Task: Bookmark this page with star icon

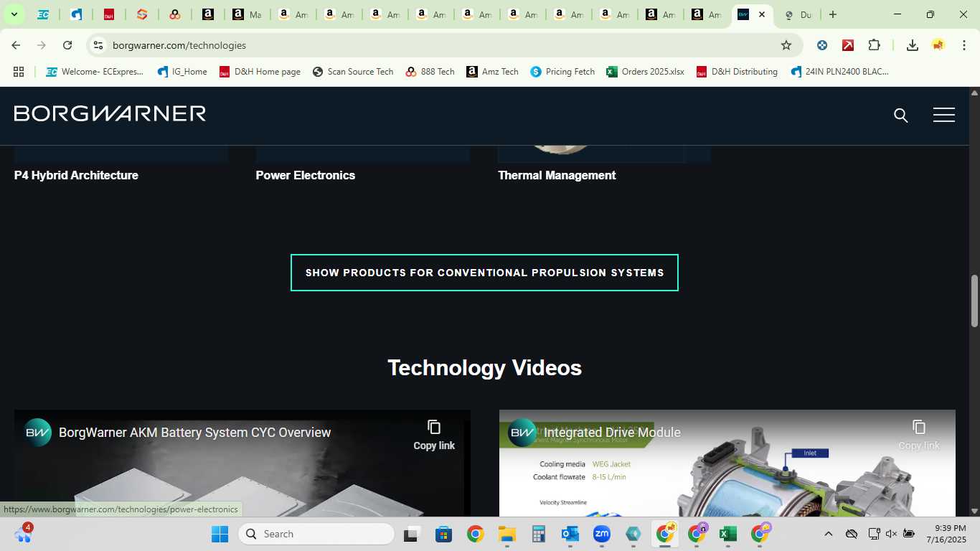Action: tap(786, 45)
